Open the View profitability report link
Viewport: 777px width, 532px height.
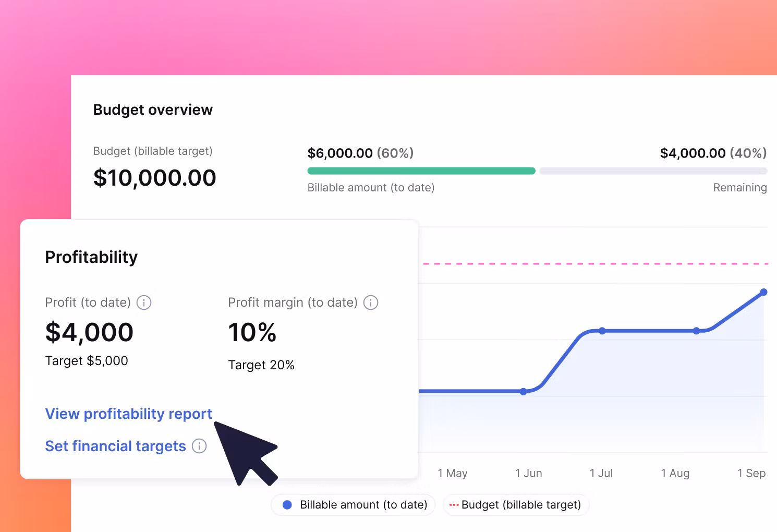[128, 414]
